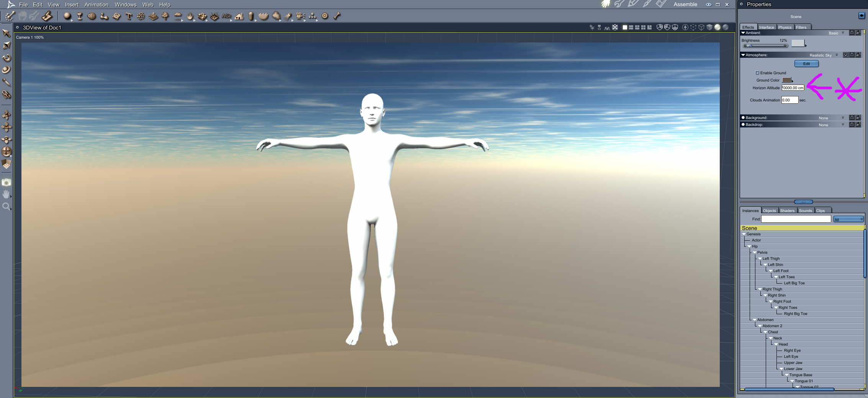The width and height of the screenshot is (868, 398).
Task: Select the hand pan tool
Action: pyautogui.click(x=6, y=194)
